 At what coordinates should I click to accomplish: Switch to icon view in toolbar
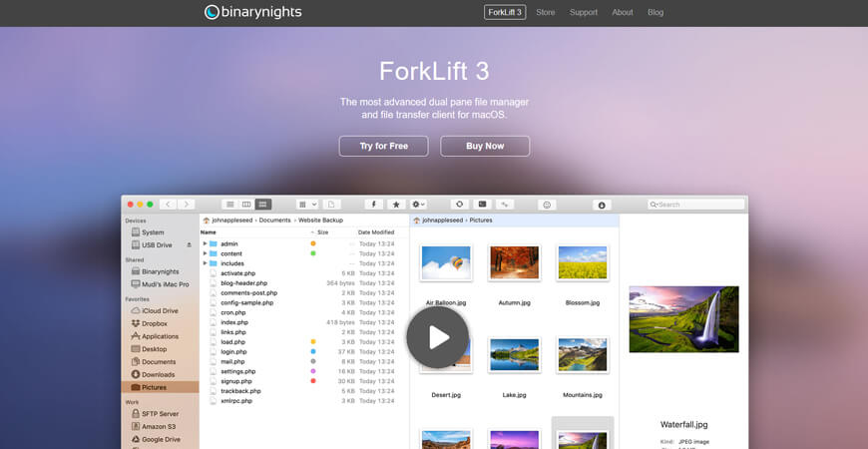263,205
